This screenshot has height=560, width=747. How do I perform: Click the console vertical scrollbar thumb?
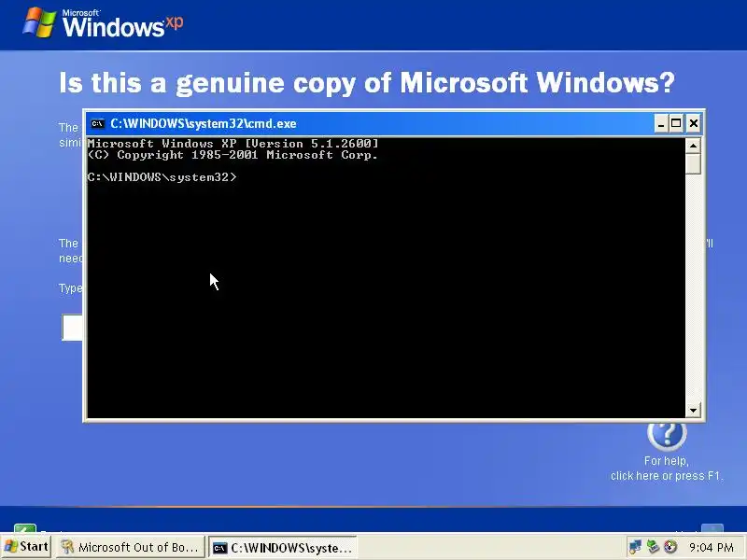tap(693, 164)
